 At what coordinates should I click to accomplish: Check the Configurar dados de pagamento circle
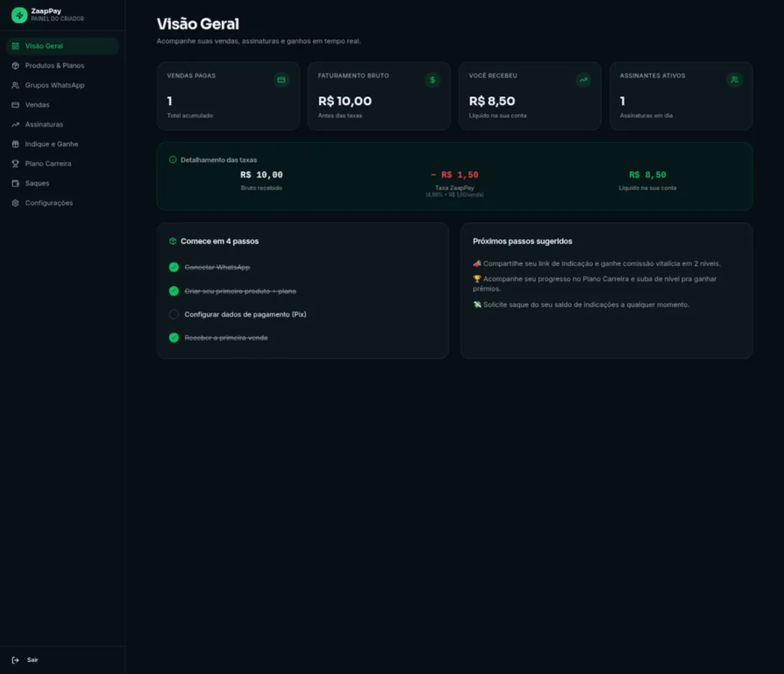point(174,314)
